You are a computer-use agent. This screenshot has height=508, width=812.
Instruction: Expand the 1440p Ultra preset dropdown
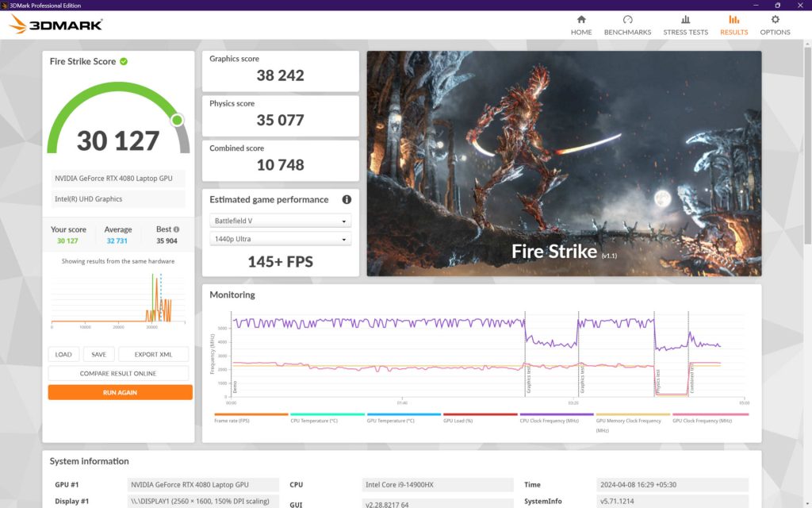[x=281, y=239]
